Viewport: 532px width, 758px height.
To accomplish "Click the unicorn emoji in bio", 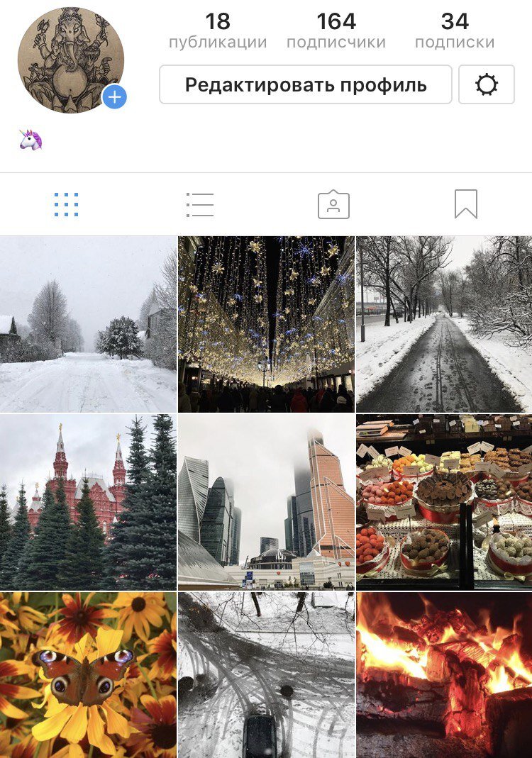I will click(31, 140).
